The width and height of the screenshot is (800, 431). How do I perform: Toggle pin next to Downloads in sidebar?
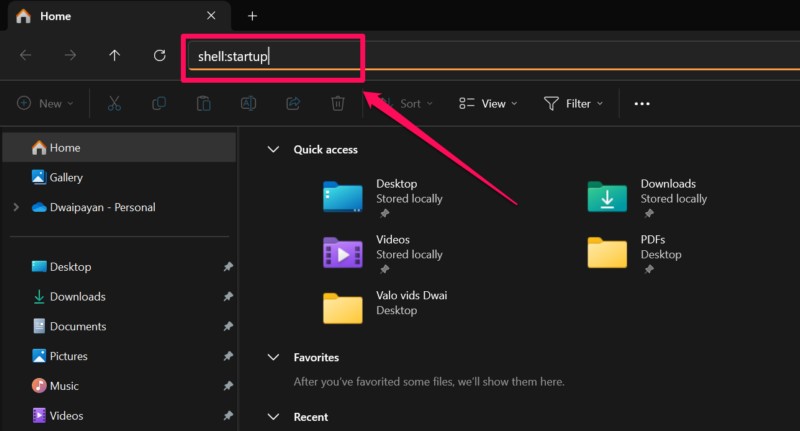[x=228, y=297]
